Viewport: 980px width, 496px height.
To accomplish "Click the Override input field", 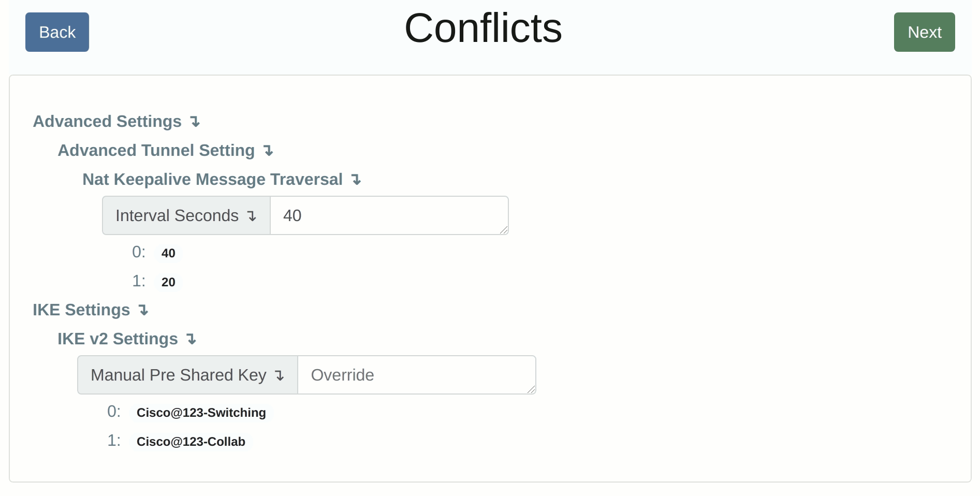I will pyautogui.click(x=416, y=375).
